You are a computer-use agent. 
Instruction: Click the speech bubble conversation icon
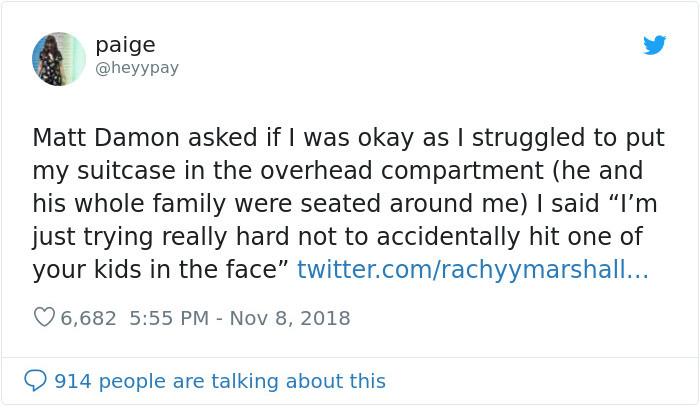coord(35,381)
